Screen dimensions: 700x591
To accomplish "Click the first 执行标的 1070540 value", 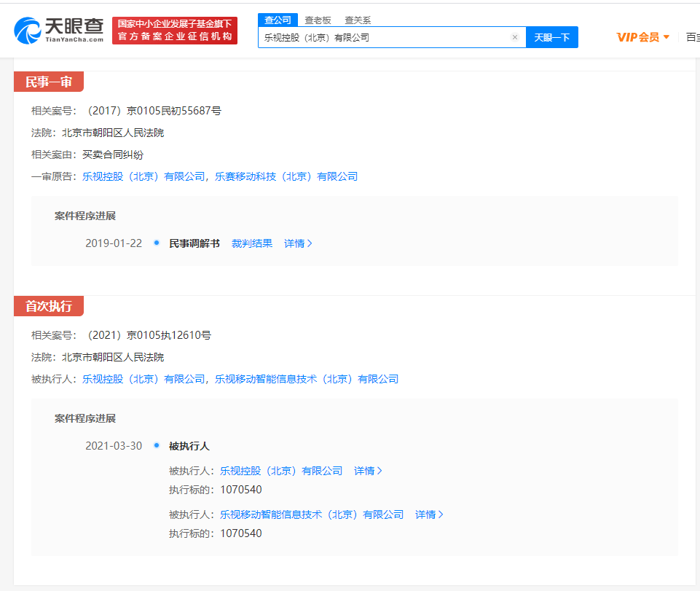I will coord(240,490).
